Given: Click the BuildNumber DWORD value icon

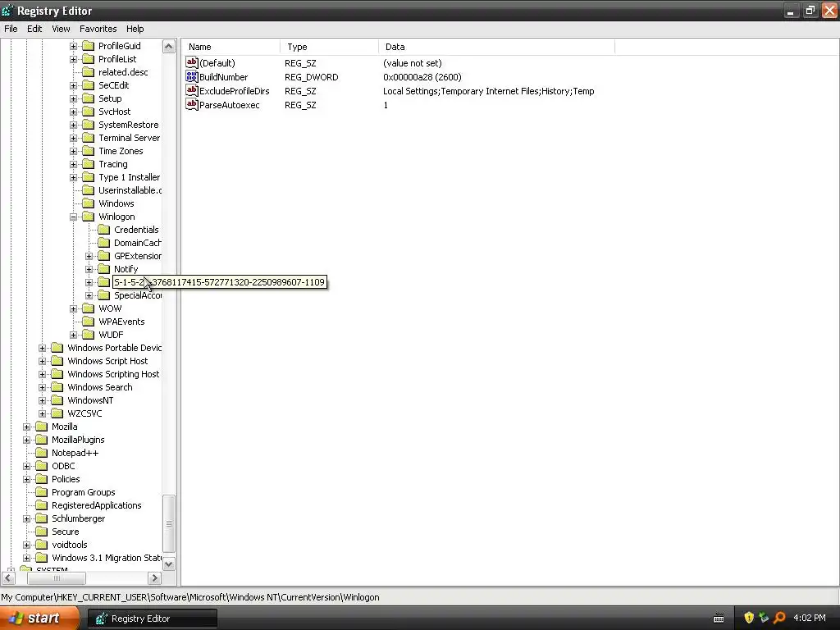Looking at the screenshot, I should click(192, 76).
